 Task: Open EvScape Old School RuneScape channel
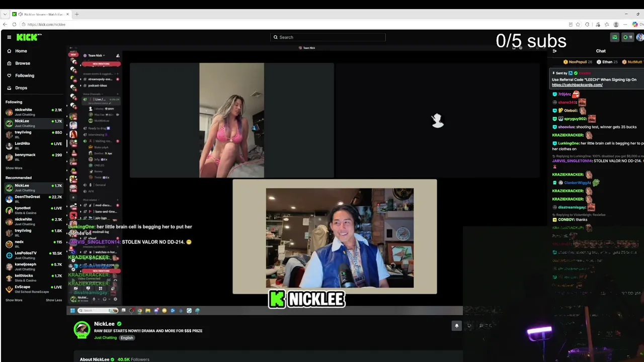(33, 289)
